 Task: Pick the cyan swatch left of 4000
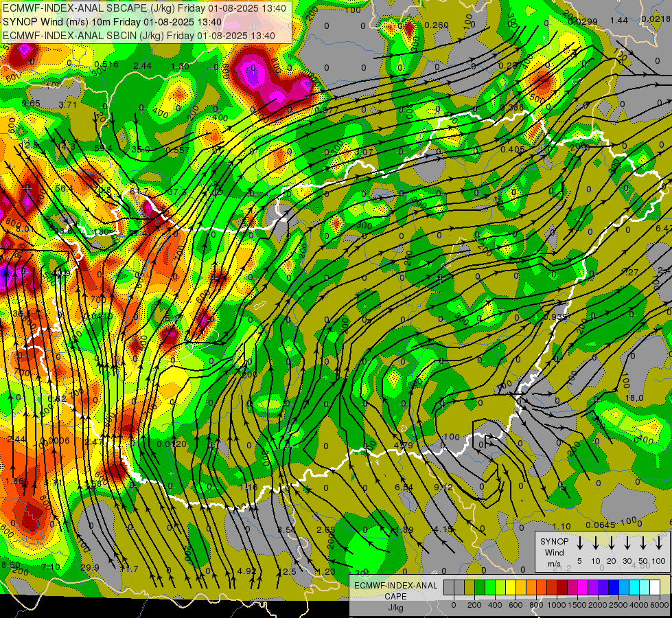[634, 587]
